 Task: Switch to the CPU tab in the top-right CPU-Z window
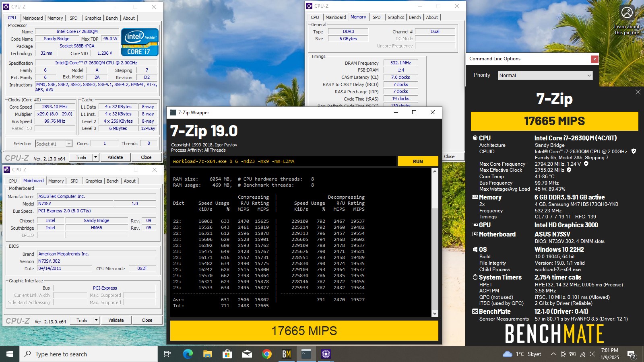[315, 17]
